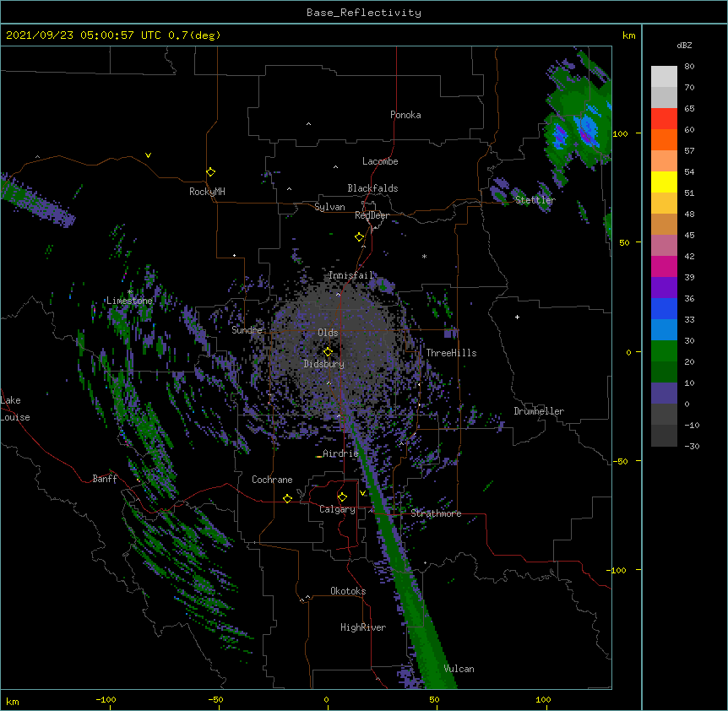Click the Strathmore label
The width and height of the screenshot is (728, 711).
(436, 513)
